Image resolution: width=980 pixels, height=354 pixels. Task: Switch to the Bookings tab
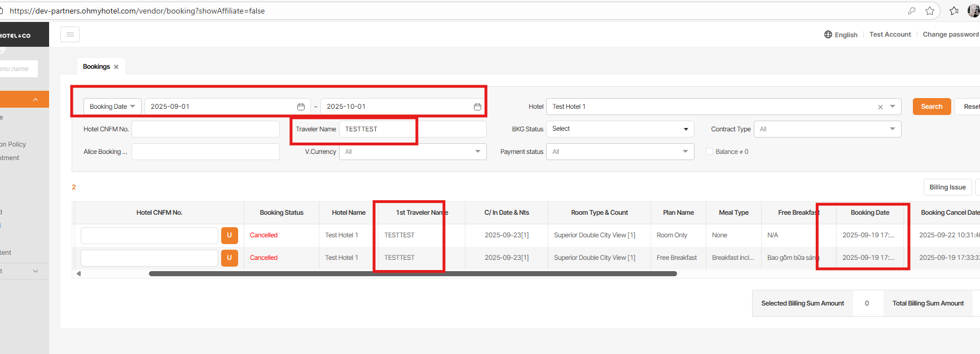(96, 67)
